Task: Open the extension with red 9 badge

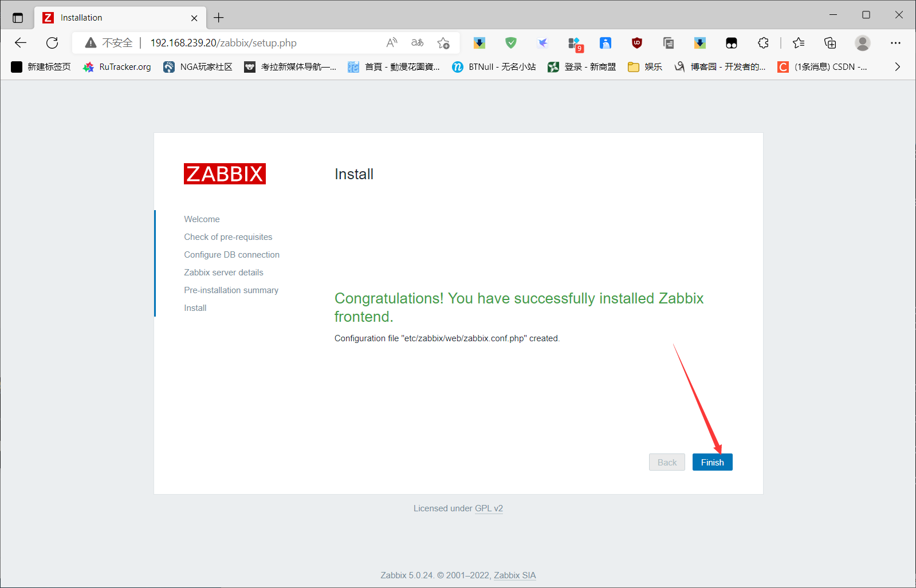Action: click(x=575, y=44)
